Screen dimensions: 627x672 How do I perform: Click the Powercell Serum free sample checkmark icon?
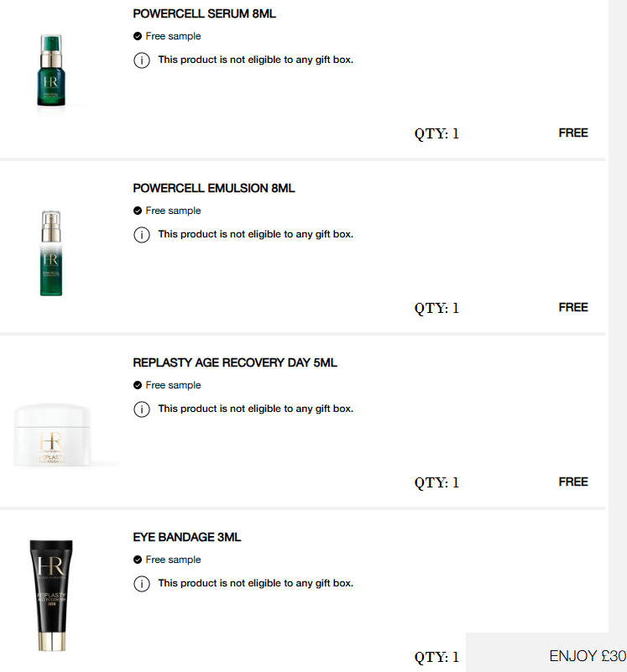138,37
